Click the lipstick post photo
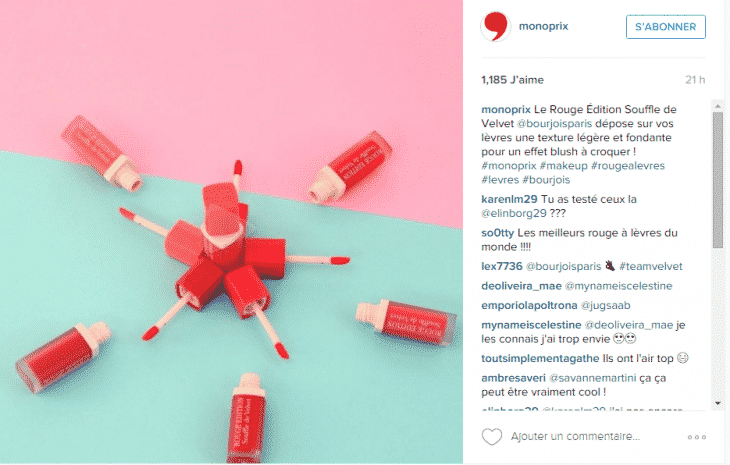The width and height of the screenshot is (730, 465). coord(231,232)
